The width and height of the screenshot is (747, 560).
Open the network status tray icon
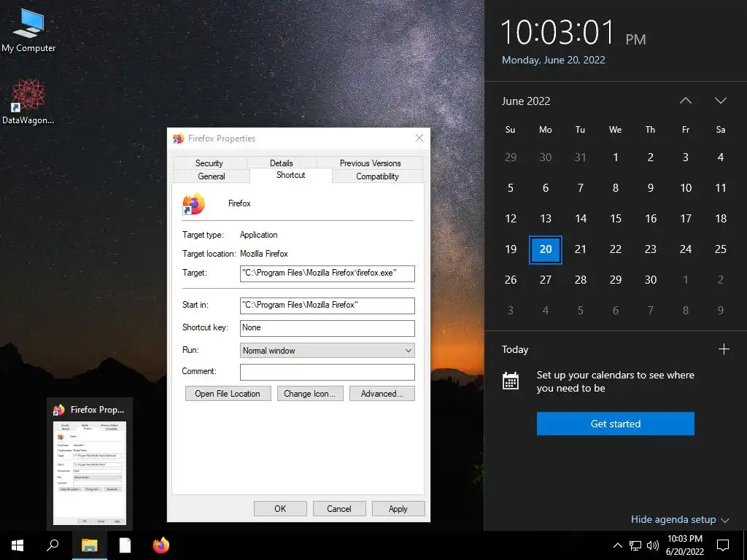635,545
